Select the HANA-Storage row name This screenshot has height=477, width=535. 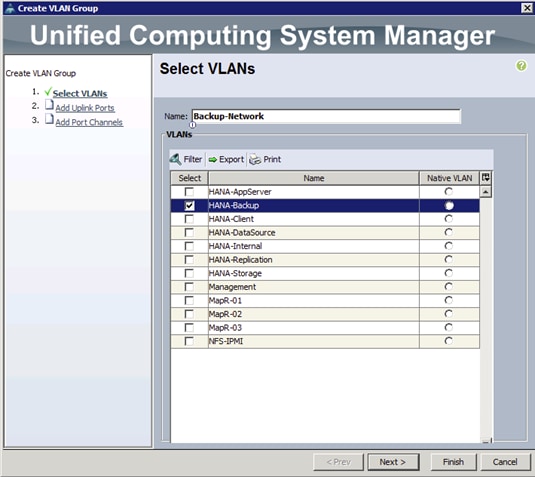[235, 273]
